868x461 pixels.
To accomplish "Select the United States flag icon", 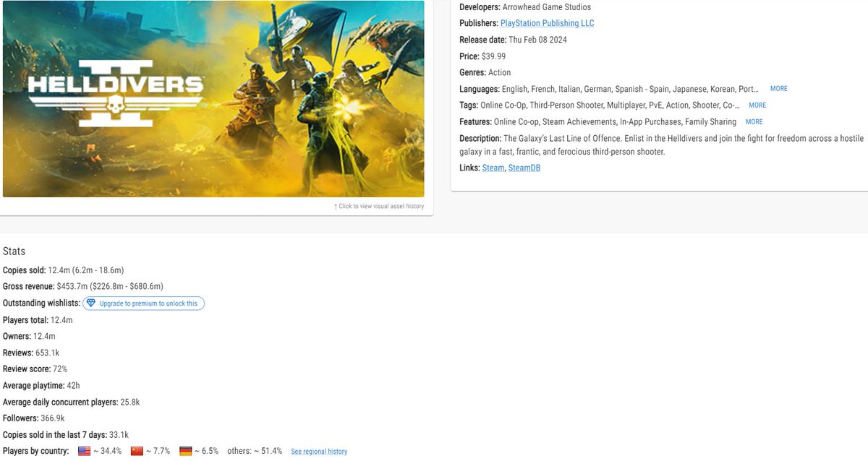I will pos(85,450).
